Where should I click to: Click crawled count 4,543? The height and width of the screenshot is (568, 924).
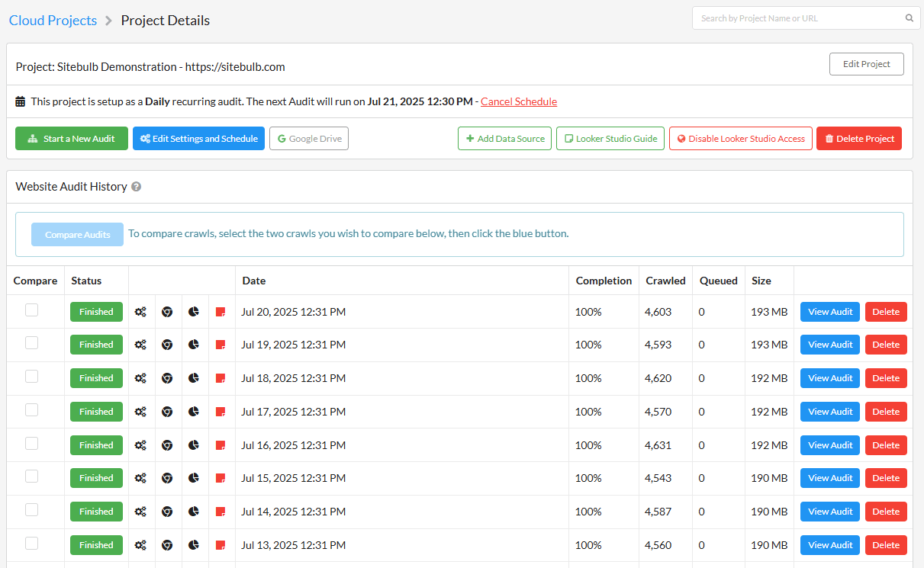658,478
